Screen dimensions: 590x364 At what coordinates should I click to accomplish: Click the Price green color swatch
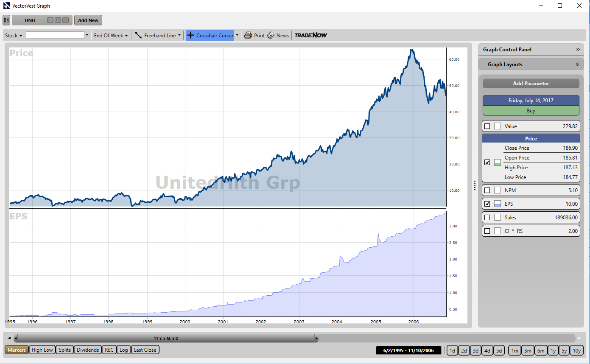pos(498,163)
